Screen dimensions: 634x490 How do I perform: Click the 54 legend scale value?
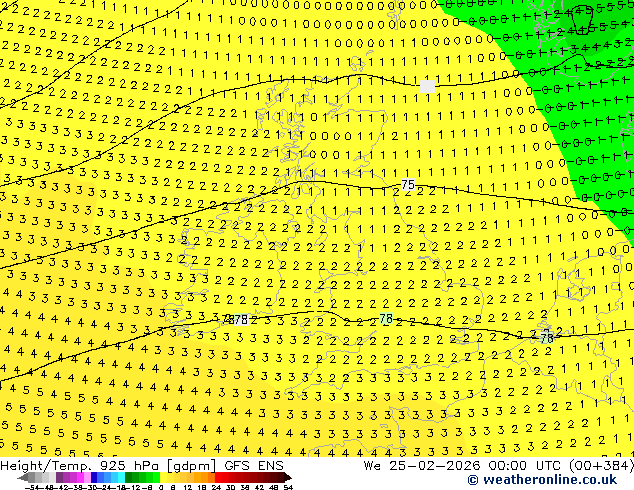(288, 487)
